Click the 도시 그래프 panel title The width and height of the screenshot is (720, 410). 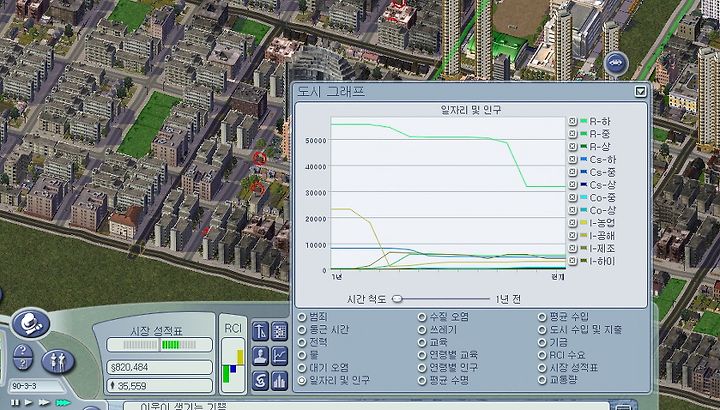click(x=331, y=91)
